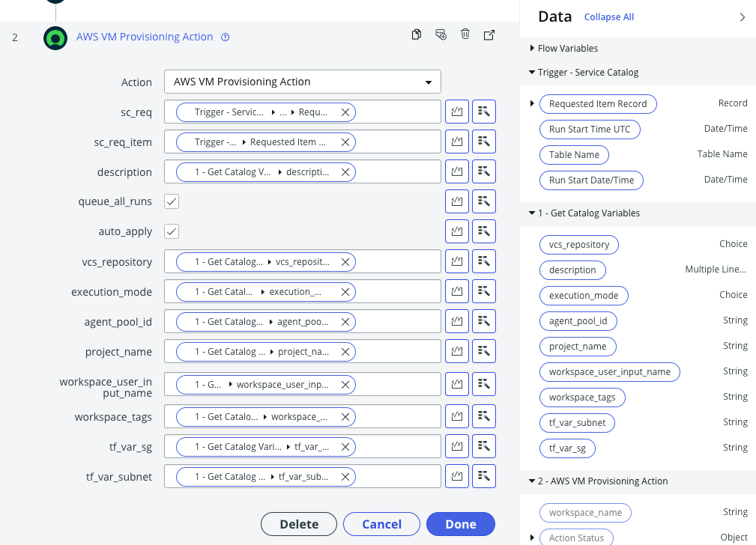Click the Done button
The height and width of the screenshot is (545, 756).
point(460,524)
